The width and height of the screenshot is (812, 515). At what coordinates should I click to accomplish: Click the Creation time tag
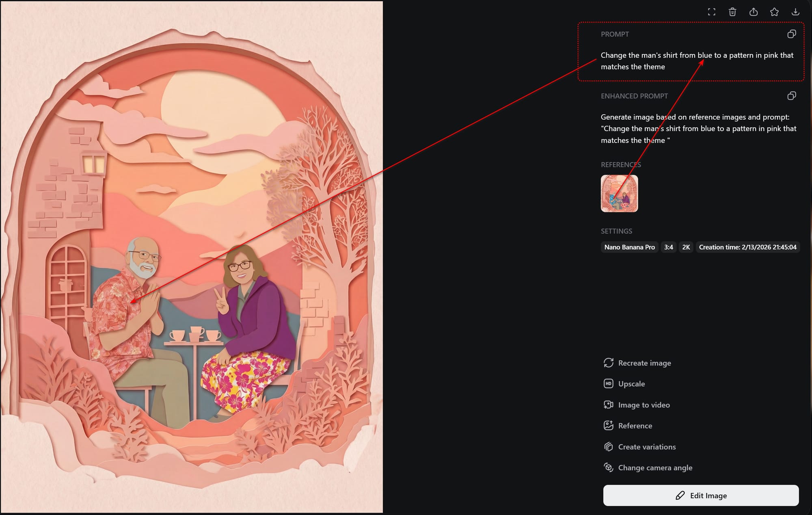coord(747,247)
